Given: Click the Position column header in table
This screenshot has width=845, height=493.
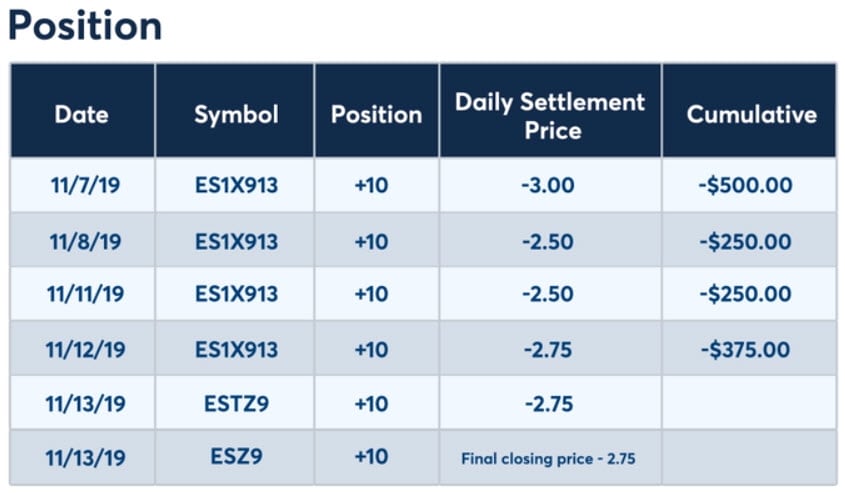Looking at the screenshot, I should 376,114.
